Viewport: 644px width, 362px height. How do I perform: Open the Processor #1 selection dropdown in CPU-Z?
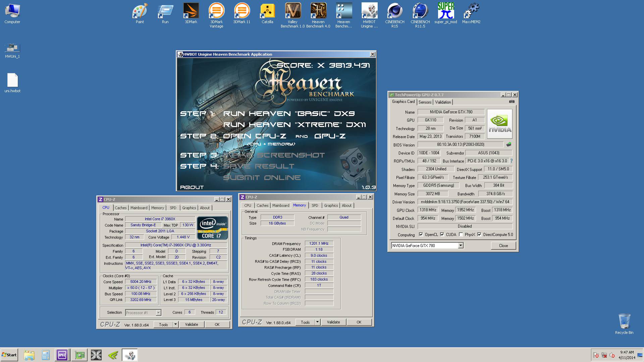pos(158,313)
